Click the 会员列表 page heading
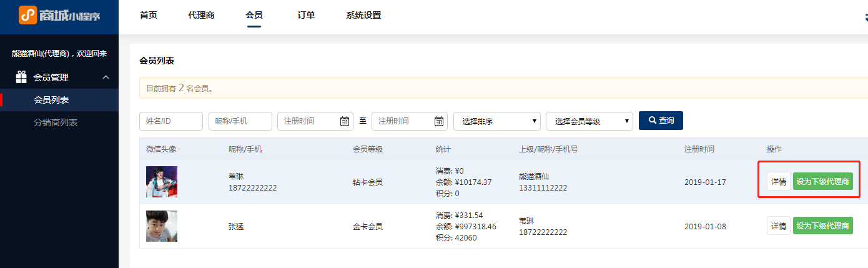The height and width of the screenshot is (268, 868). (x=157, y=61)
